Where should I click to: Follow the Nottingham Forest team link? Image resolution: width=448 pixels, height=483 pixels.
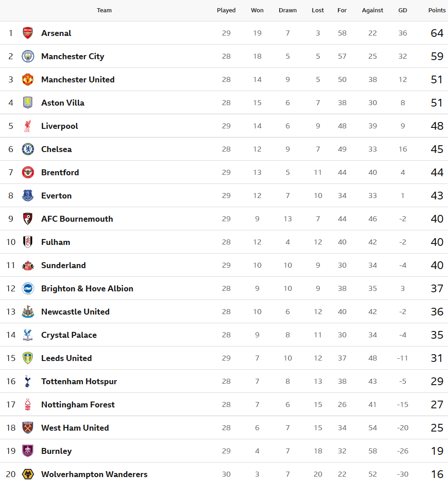tap(78, 405)
